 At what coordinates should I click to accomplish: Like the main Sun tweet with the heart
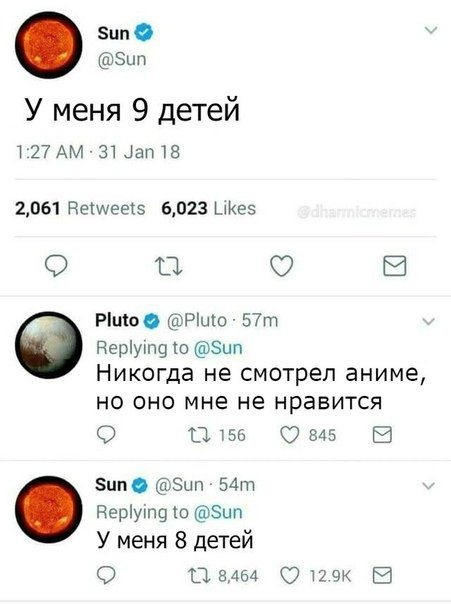pyautogui.click(x=282, y=266)
